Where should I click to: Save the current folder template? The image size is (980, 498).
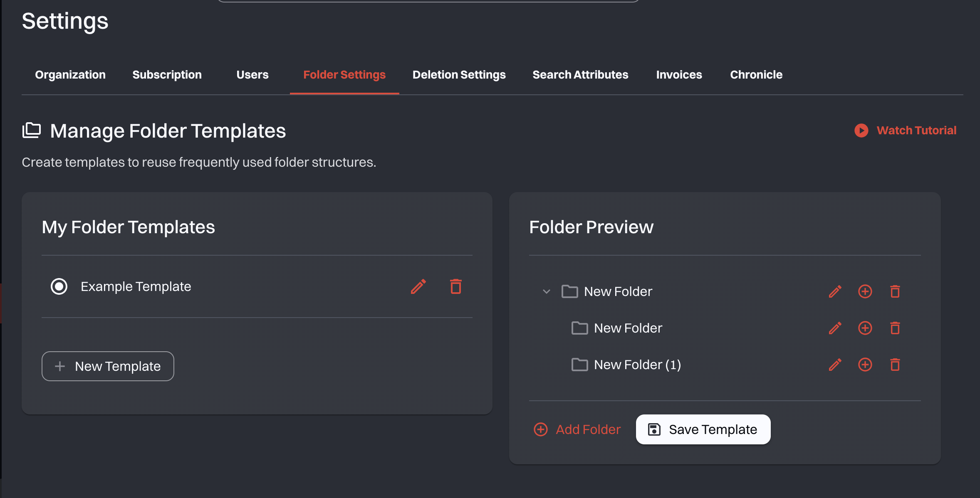point(703,429)
